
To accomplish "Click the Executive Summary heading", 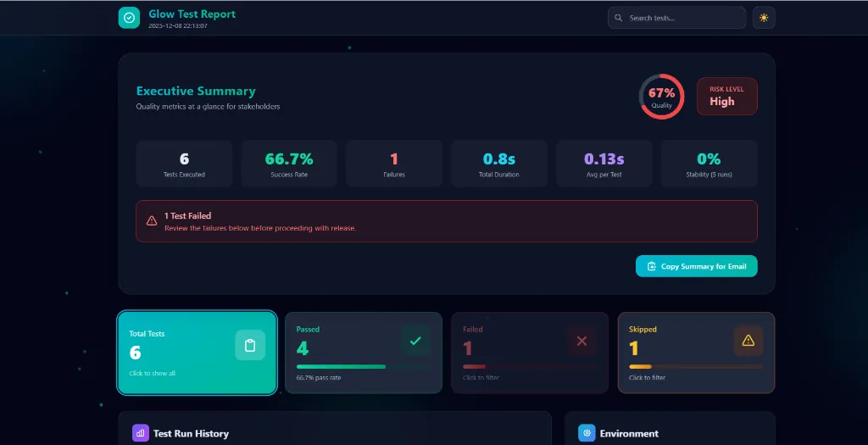I will point(196,92).
